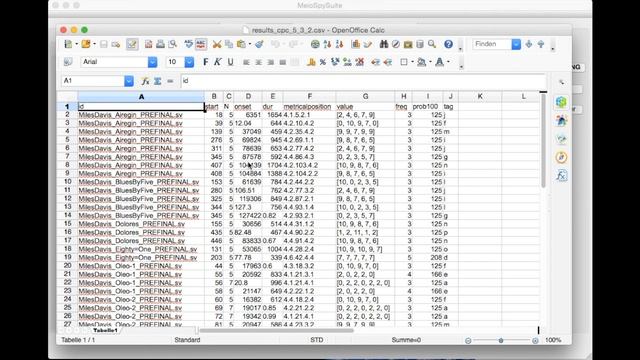Open the Paste options dropdown arrow
This screenshot has width=640, height=360.
click(x=249, y=44)
